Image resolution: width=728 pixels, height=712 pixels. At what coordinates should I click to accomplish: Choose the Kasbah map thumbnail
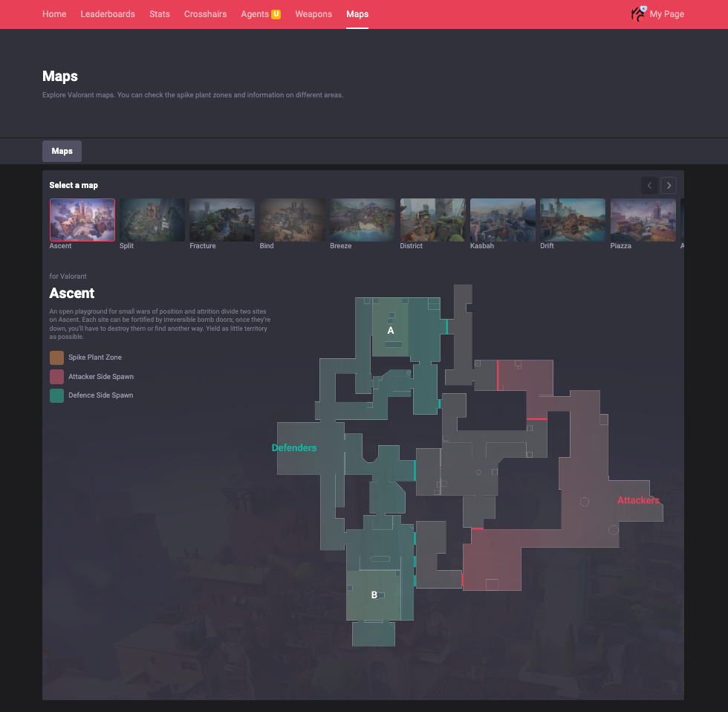pyautogui.click(x=503, y=220)
